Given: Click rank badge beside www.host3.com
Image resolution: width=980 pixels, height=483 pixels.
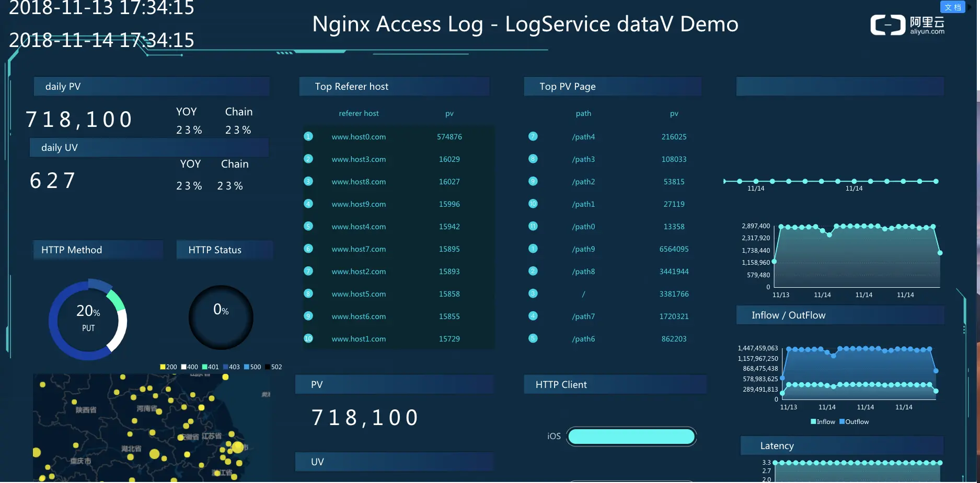Looking at the screenshot, I should (x=308, y=159).
